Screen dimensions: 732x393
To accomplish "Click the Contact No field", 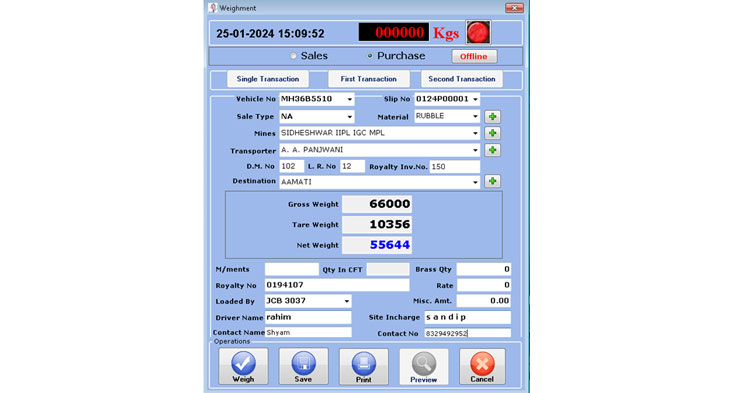I will click(468, 333).
